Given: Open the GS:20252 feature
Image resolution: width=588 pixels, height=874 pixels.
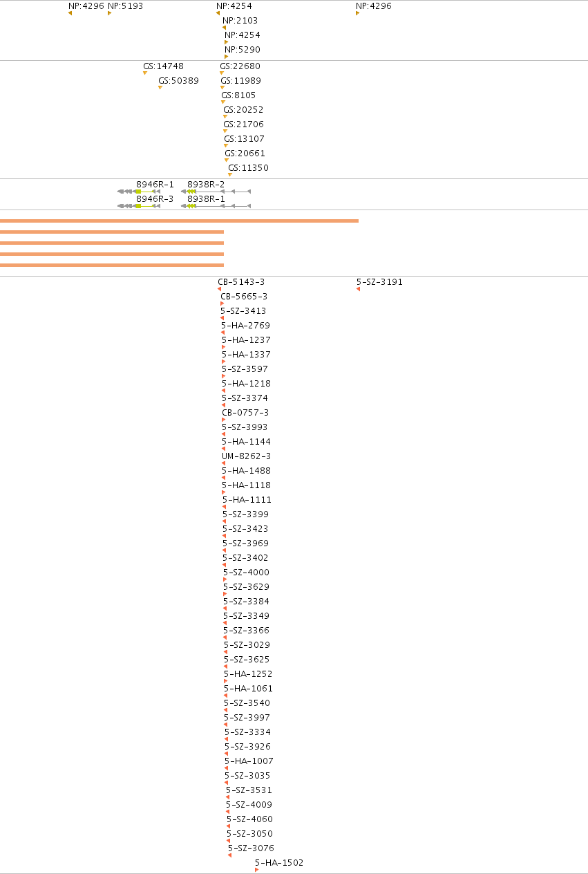Looking at the screenshot, I should [x=243, y=109].
